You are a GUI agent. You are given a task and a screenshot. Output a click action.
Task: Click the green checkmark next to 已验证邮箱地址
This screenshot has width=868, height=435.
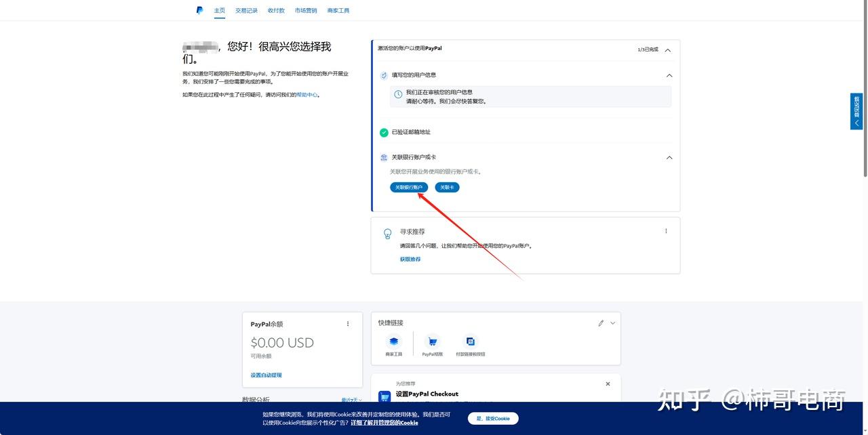[x=384, y=132]
